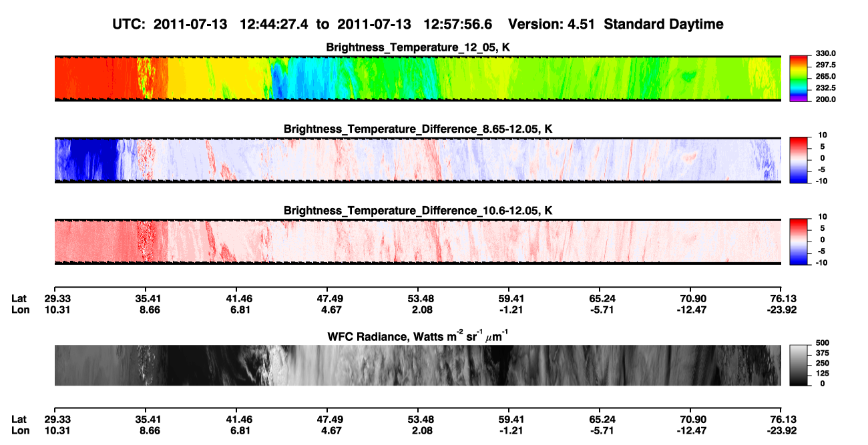Select the 12.05 brightness temperature image strip
The height and width of the screenshot is (445, 868).
point(418,78)
